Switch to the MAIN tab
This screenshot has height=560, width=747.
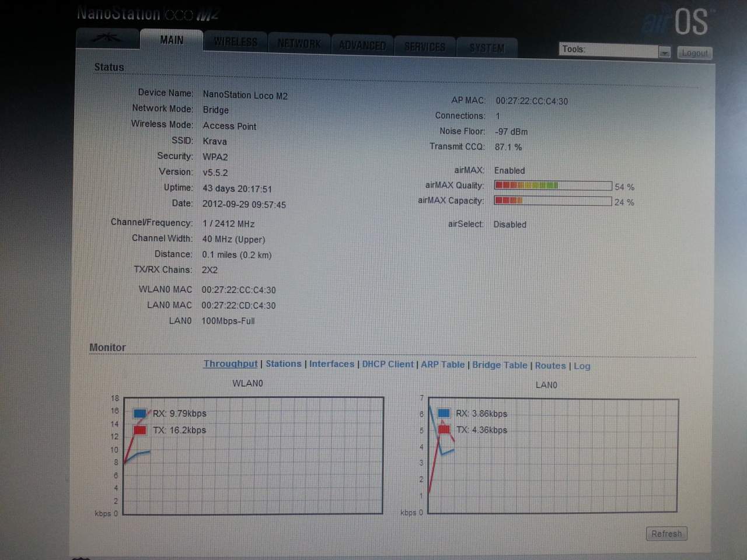[x=172, y=40]
